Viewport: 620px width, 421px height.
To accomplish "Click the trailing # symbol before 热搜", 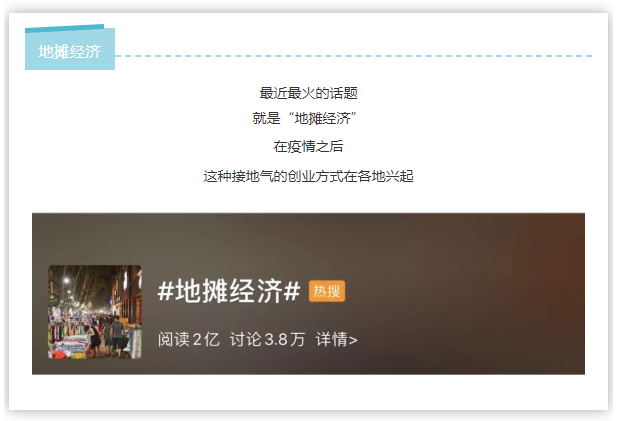I will tap(292, 292).
